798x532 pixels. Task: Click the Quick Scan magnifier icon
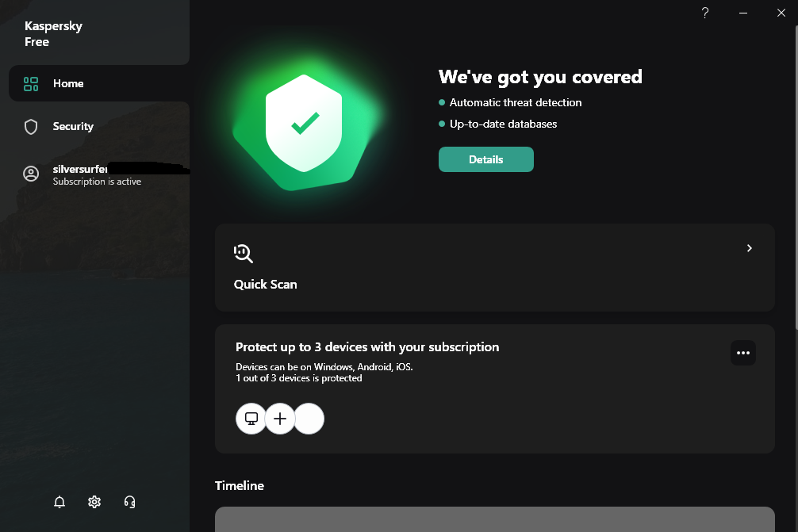point(244,254)
